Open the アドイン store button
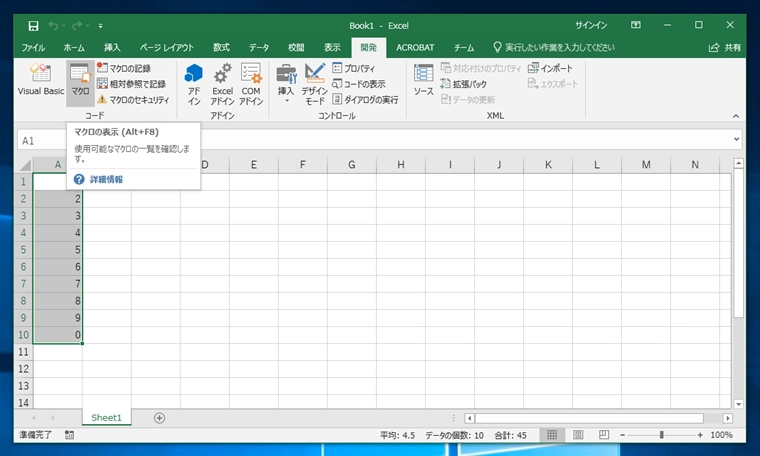Viewport: 760px width, 456px height. pyautogui.click(x=194, y=84)
